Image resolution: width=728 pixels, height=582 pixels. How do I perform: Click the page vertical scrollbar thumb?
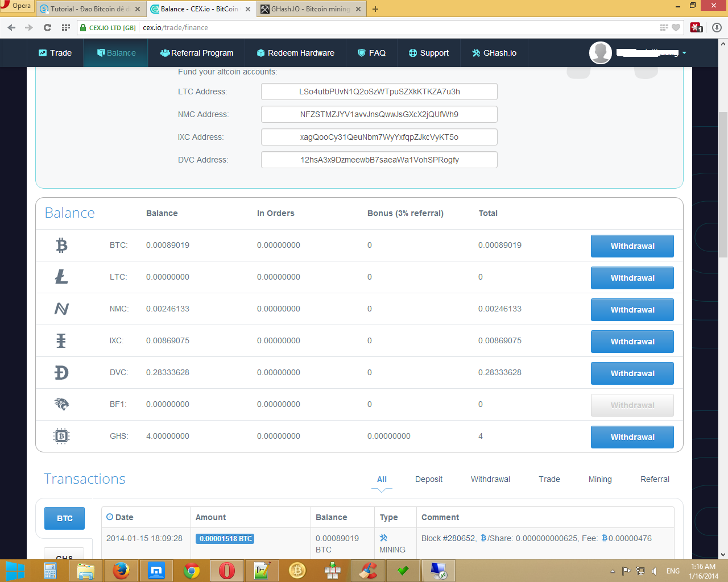[x=723, y=184]
